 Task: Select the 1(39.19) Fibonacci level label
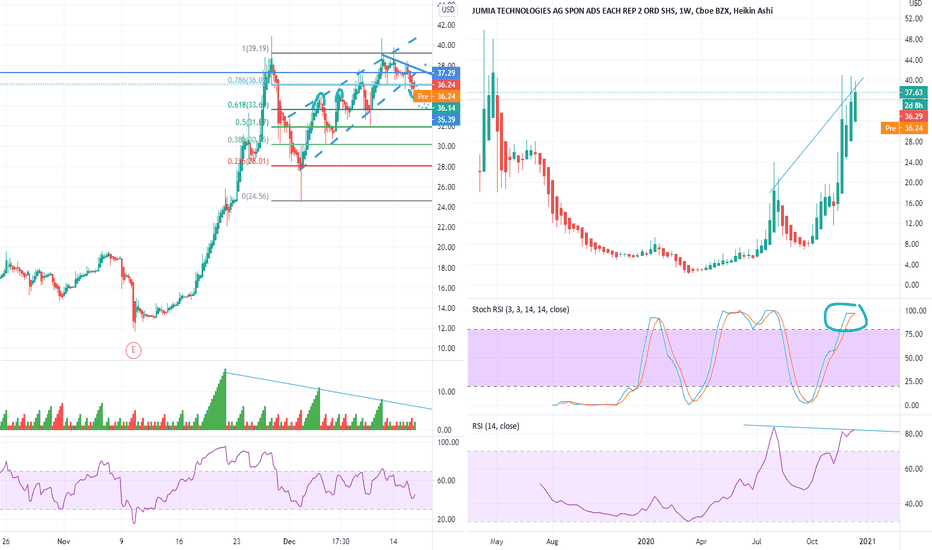[x=255, y=48]
